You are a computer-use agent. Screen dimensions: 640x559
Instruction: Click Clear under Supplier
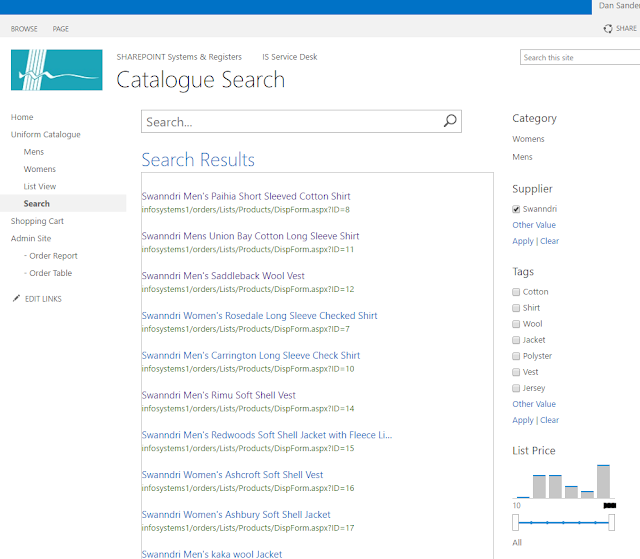click(549, 241)
